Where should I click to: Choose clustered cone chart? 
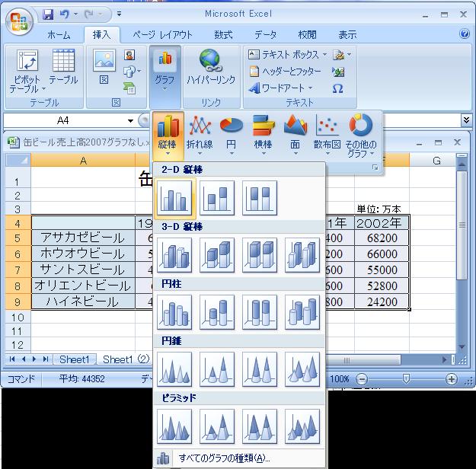[174, 369]
